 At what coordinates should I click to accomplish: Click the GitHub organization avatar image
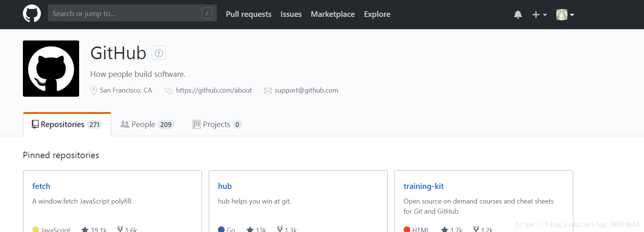(51, 69)
